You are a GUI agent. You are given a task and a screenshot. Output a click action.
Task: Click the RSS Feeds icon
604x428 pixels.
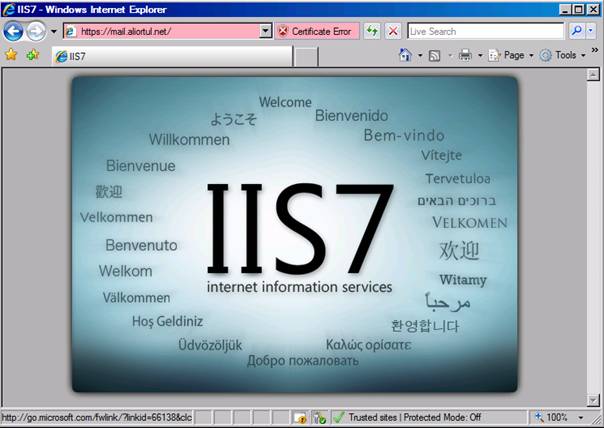[435, 55]
